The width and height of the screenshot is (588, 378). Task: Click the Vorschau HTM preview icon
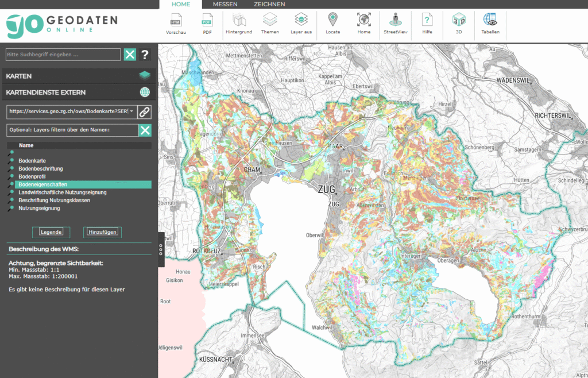click(176, 22)
